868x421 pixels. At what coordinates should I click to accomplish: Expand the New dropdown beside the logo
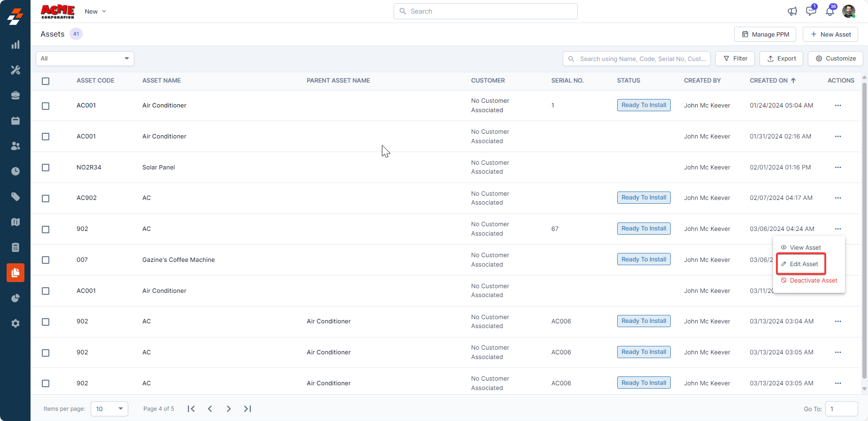pyautogui.click(x=95, y=11)
